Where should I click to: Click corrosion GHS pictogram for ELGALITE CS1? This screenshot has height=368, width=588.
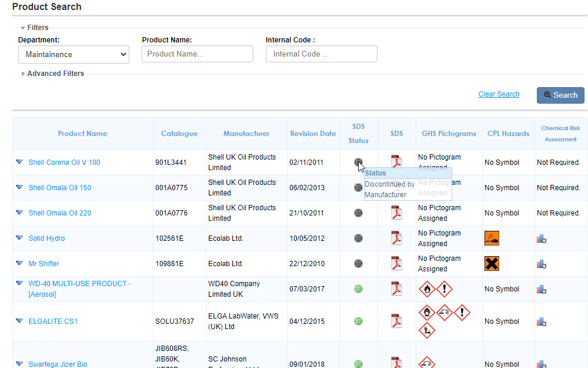click(x=445, y=313)
